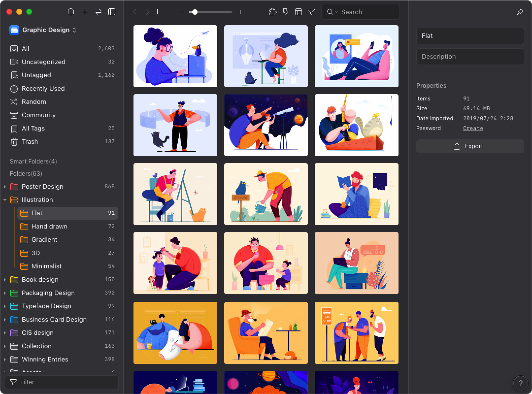The image size is (532, 394).
Task: Collapse the Illustration folder
Action: 5,200
